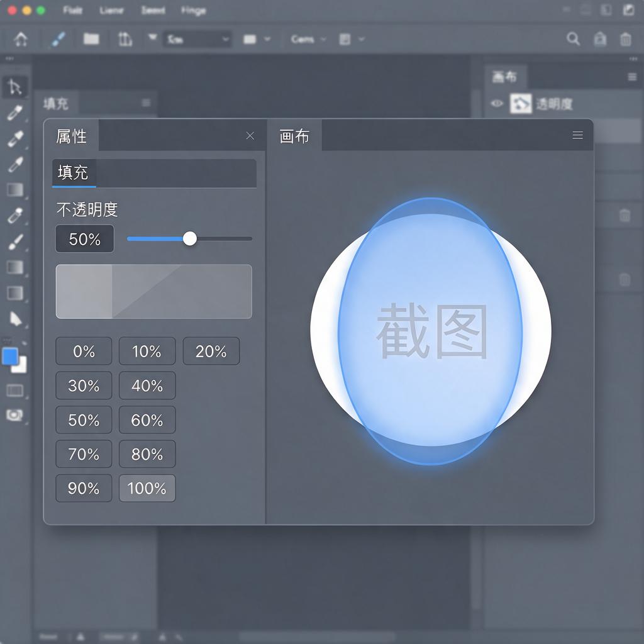
Task: Apply the 90% opacity preset
Action: (x=84, y=488)
